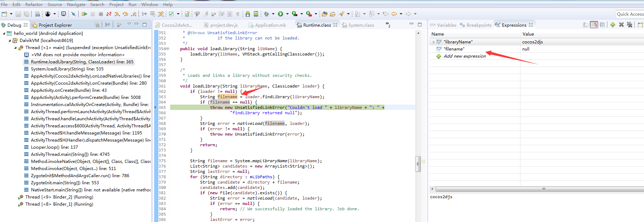Collapse the hello_world Android Application node
This screenshot has height=222, width=644.
[4, 33]
